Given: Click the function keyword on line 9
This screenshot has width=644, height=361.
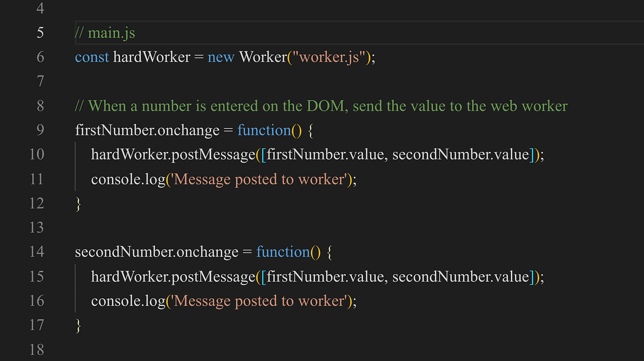Looking at the screenshot, I should click(x=265, y=130).
